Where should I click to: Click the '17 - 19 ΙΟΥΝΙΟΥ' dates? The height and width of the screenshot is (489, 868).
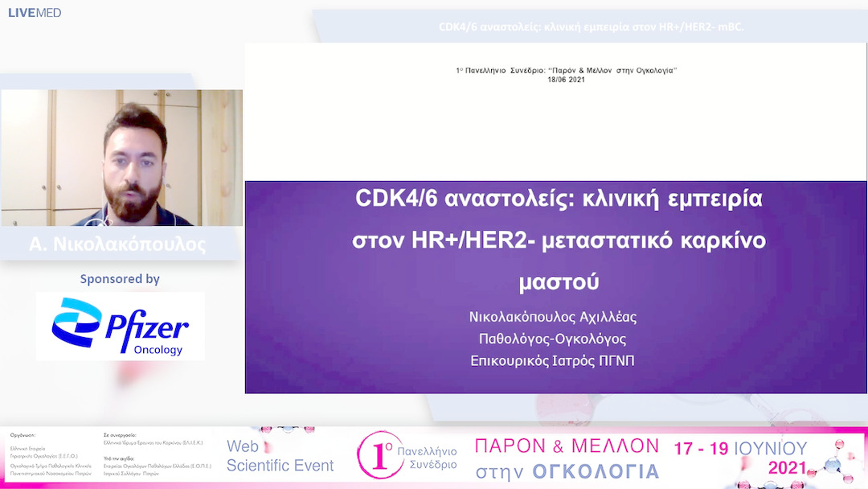click(x=741, y=448)
